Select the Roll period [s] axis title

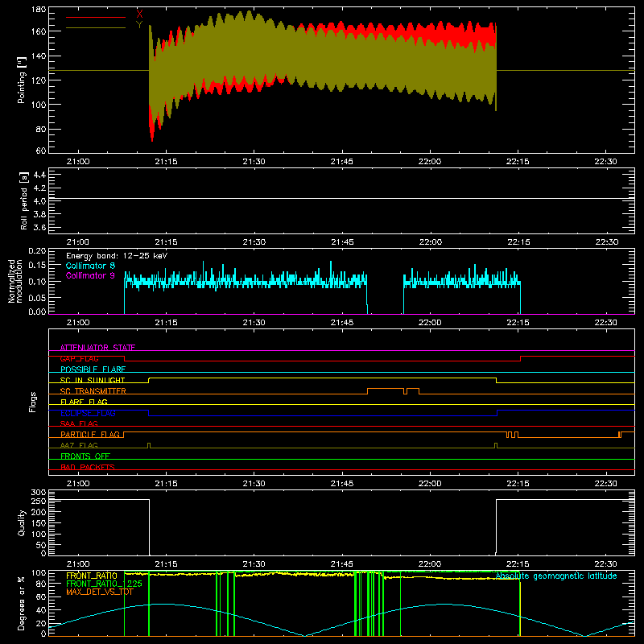pos(24,200)
